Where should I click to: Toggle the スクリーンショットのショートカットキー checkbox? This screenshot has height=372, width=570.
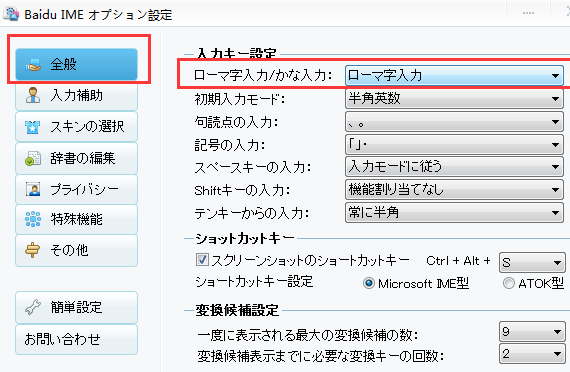click(202, 260)
